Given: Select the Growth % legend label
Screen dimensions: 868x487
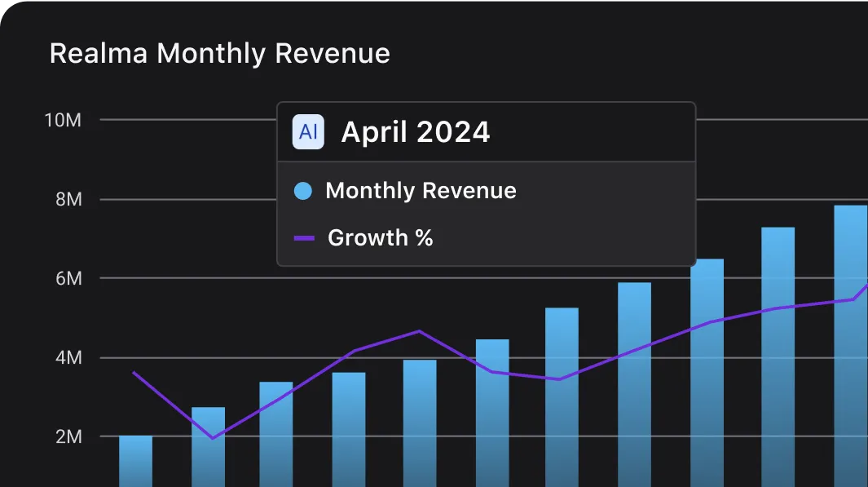Looking at the screenshot, I should click(380, 238).
